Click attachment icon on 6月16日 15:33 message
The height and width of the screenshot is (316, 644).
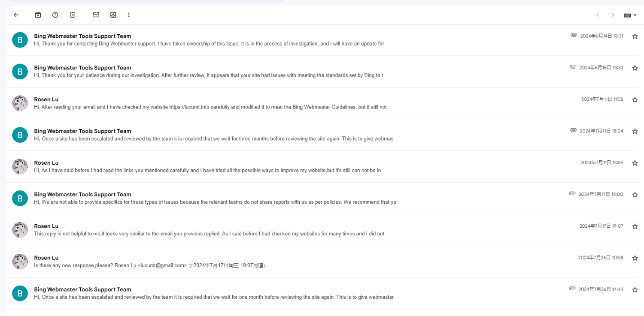coord(573,67)
